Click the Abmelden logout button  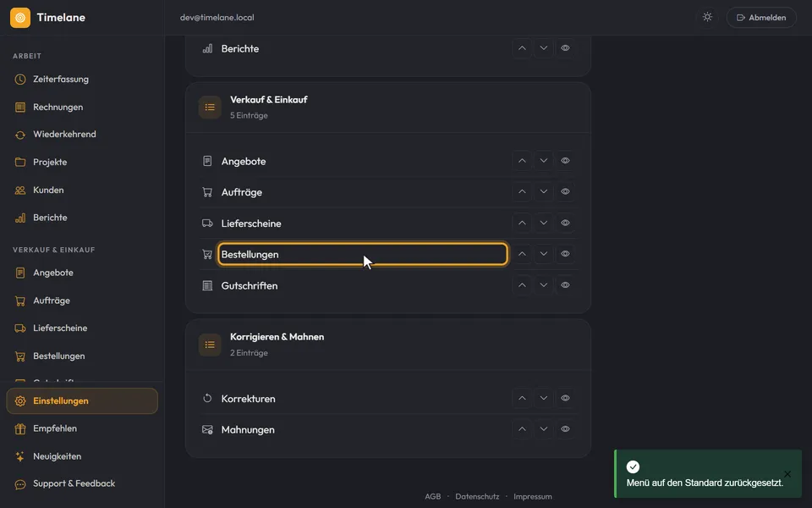point(761,18)
